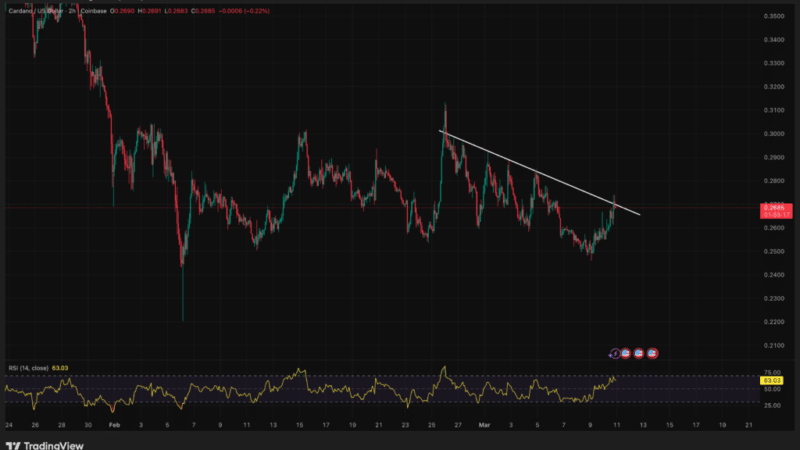The height and width of the screenshot is (450, 800).
Task: Open the TradingView logo link
Action: click(x=44, y=445)
